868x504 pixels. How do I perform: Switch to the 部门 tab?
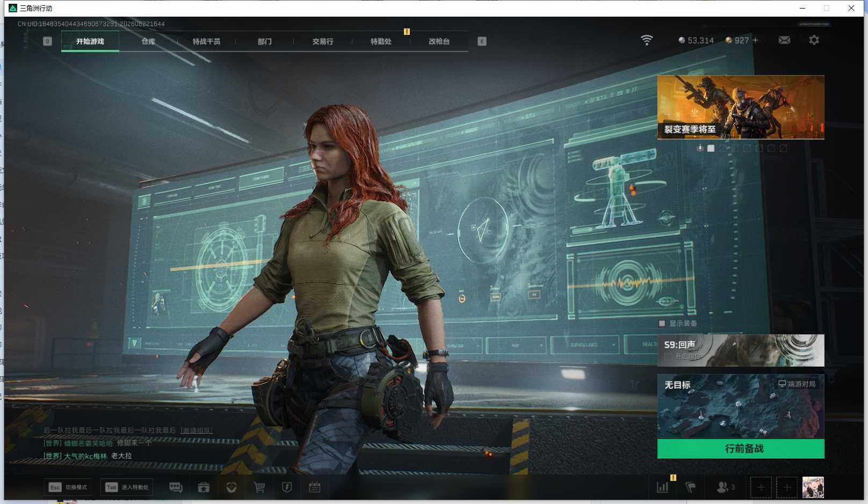(x=264, y=41)
